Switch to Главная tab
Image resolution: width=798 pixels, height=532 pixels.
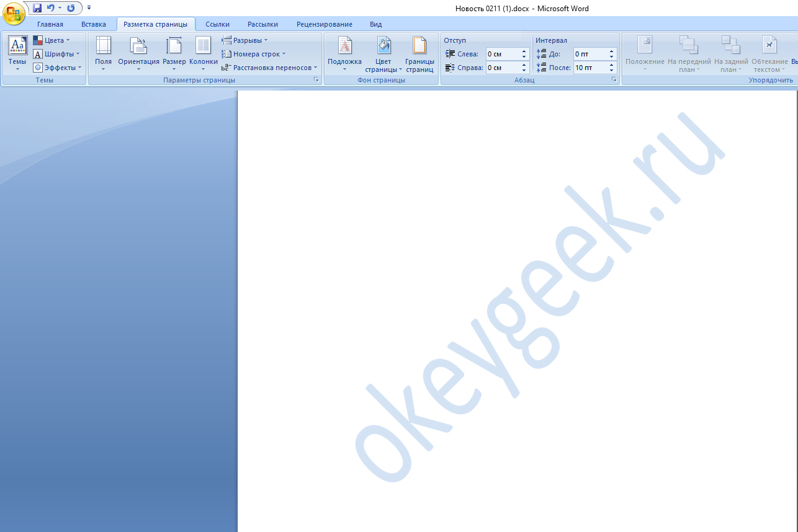(x=50, y=24)
